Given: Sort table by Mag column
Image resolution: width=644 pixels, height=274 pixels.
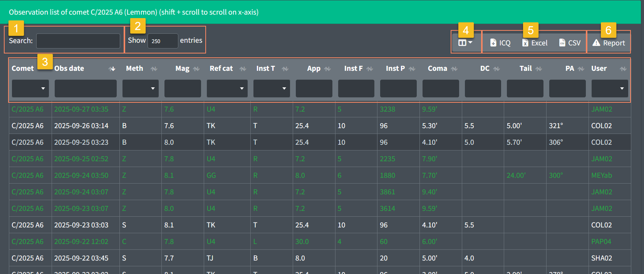Looking at the screenshot, I should point(196,68).
